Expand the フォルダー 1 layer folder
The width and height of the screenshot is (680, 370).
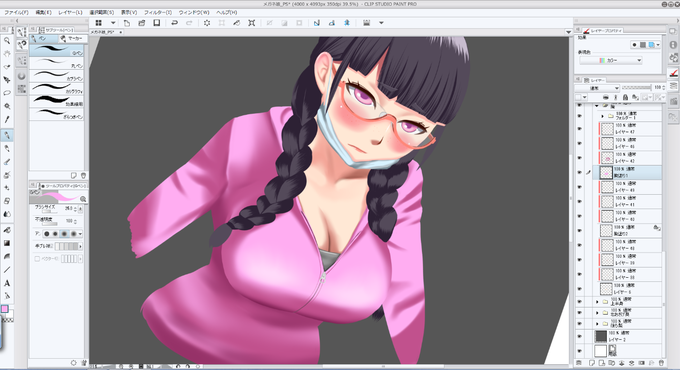coord(602,116)
